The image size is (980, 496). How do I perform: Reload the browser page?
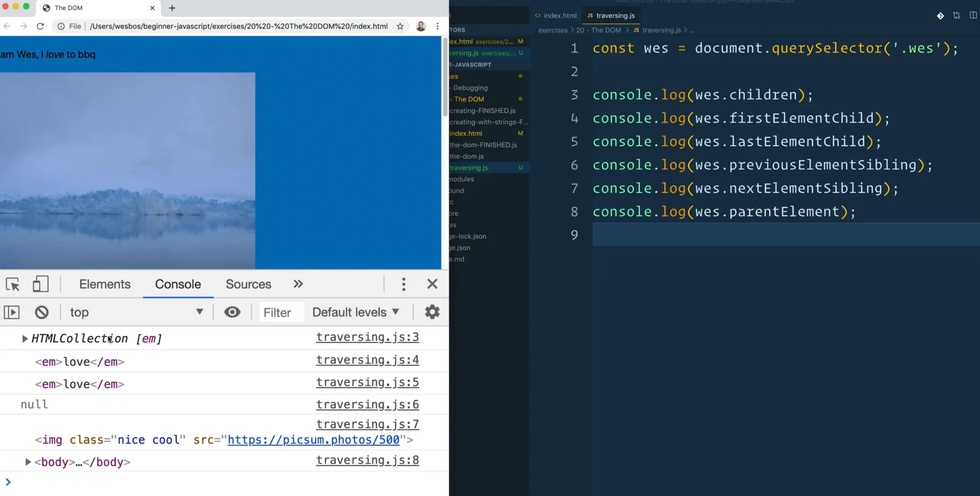(x=40, y=26)
